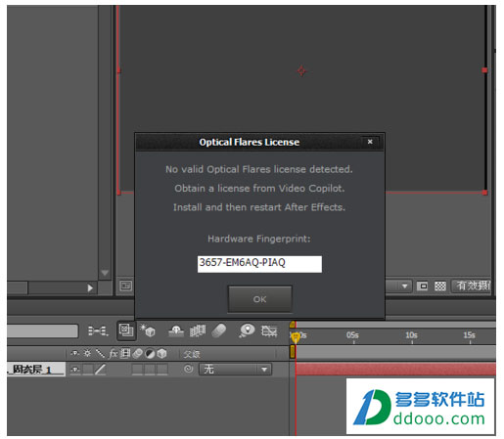Enable frame blending for the composition

point(198,330)
